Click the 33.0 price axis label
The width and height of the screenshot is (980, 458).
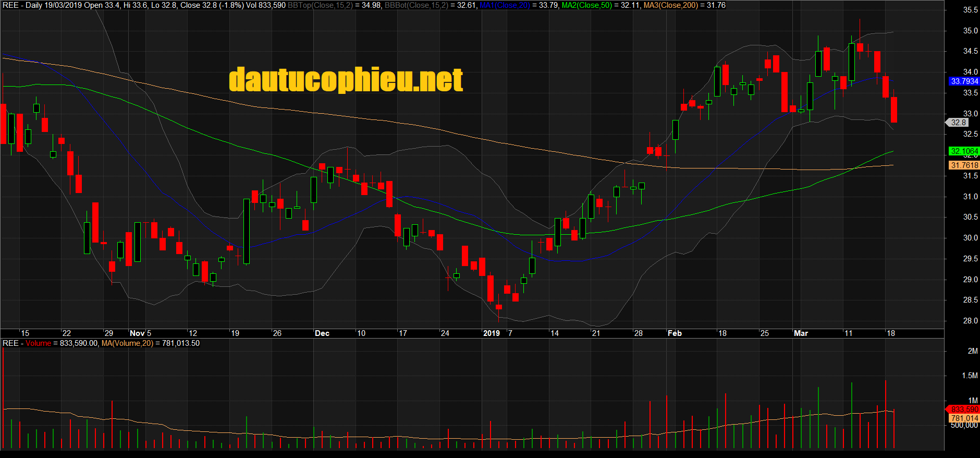pyautogui.click(x=970, y=114)
